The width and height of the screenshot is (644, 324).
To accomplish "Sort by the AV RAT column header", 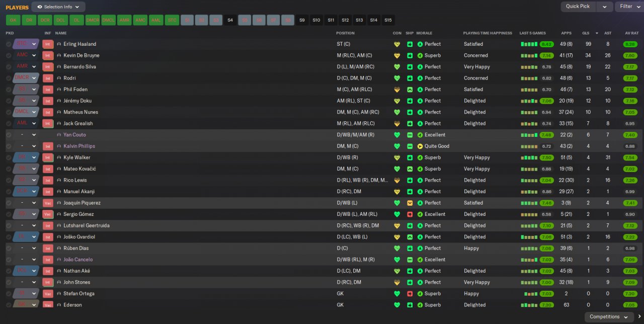I will (x=631, y=33).
